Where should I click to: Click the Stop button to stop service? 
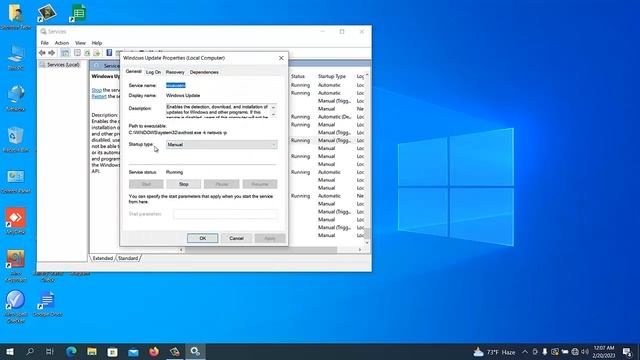point(183,184)
